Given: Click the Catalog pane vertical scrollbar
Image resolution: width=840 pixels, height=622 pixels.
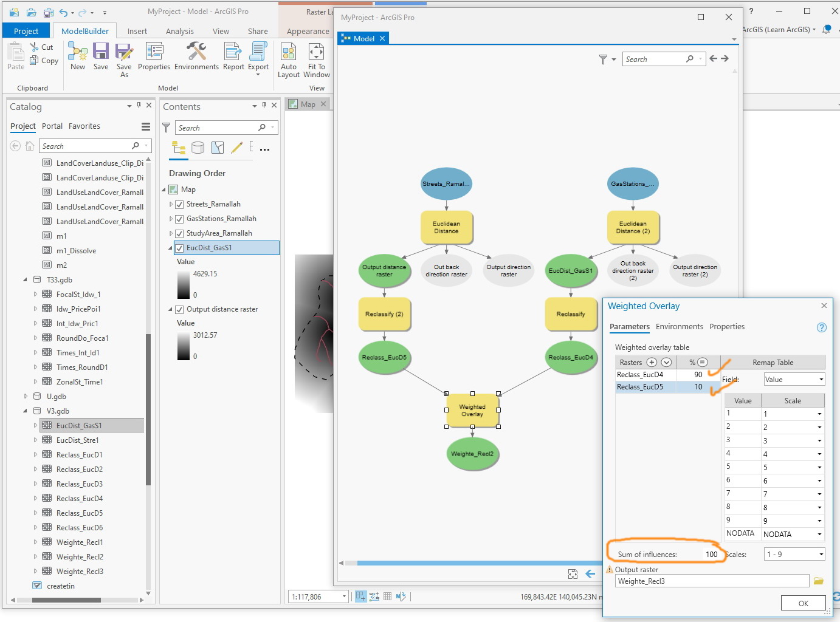Looking at the screenshot, I should tap(148, 410).
